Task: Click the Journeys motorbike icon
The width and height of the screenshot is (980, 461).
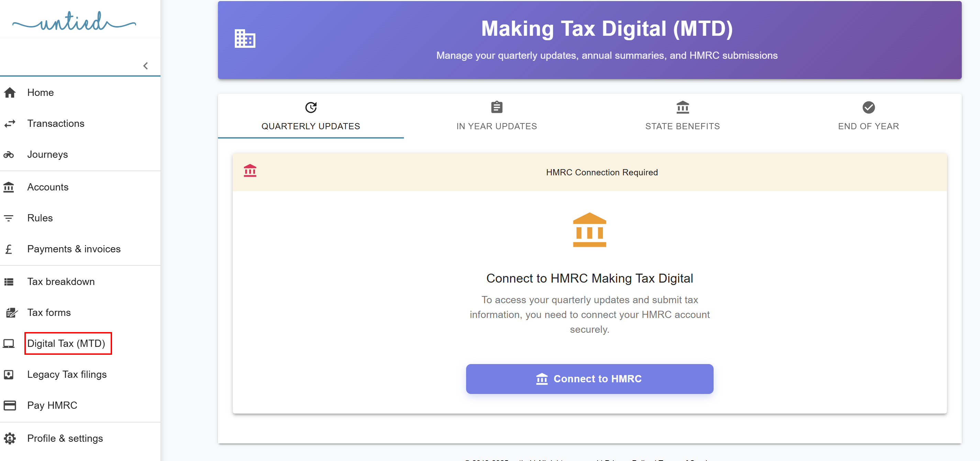Action: point(9,155)
